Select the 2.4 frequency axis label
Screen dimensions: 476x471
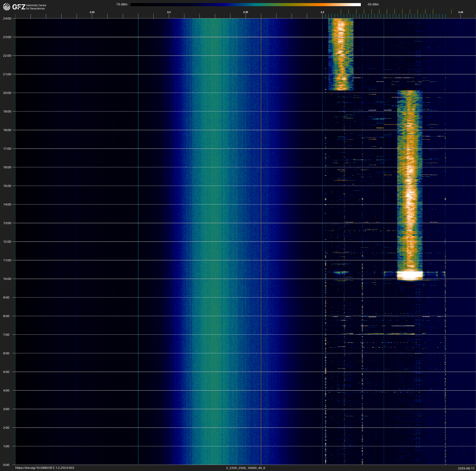[322, 12]
